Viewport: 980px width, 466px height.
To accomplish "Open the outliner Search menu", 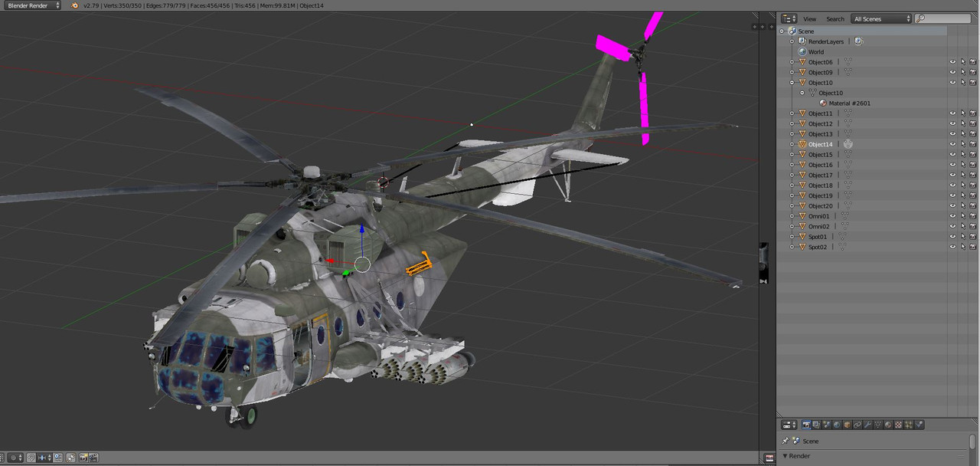I will coord(835,18).
